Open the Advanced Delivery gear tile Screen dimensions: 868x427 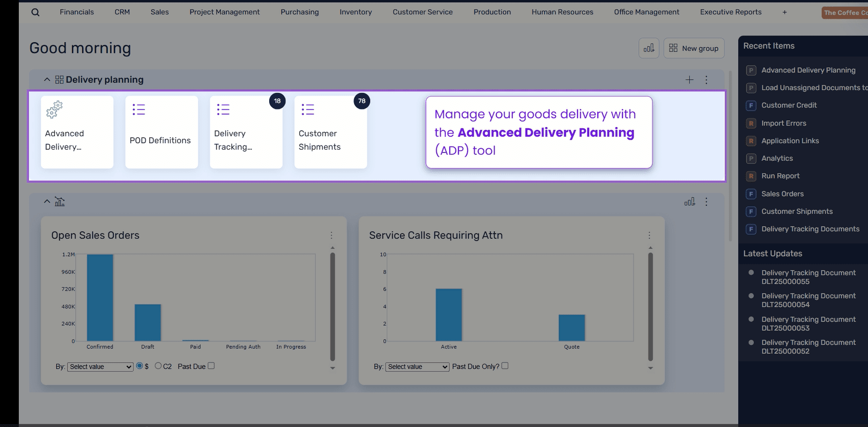tap(77, 132)
